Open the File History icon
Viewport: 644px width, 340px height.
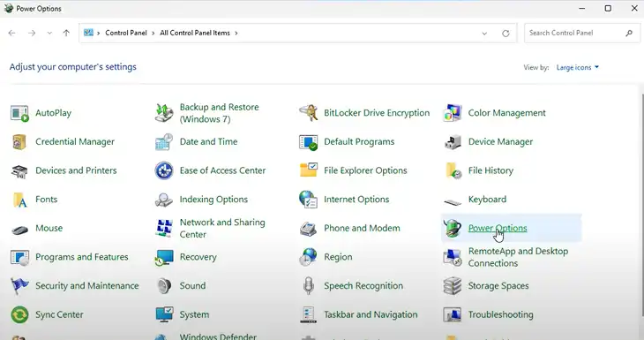pyautogui.click(x=453, y=170)
